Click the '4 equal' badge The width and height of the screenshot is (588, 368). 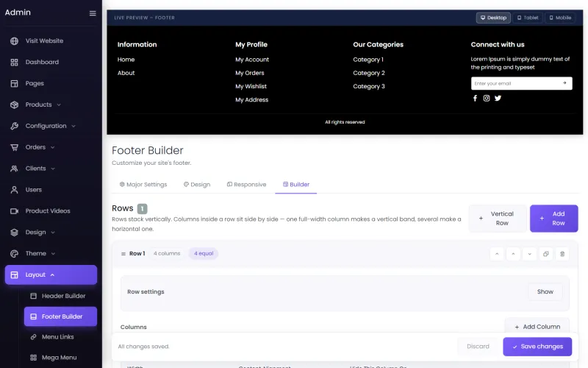click(204, 253)
